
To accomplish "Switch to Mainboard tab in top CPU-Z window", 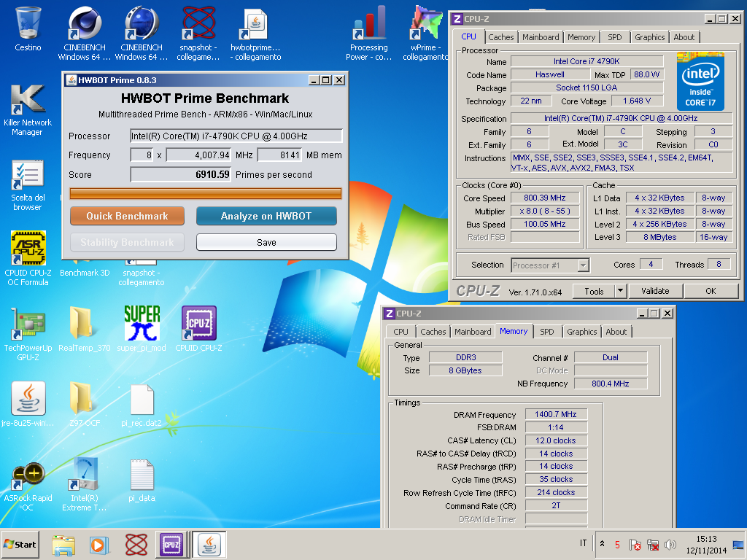I will (541, 37).
